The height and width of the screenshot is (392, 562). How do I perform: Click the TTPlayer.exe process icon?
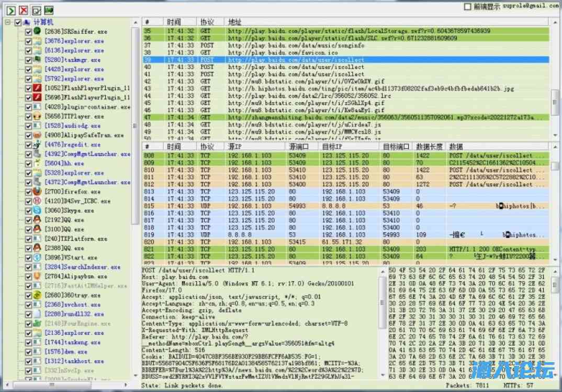pos(37,116)
